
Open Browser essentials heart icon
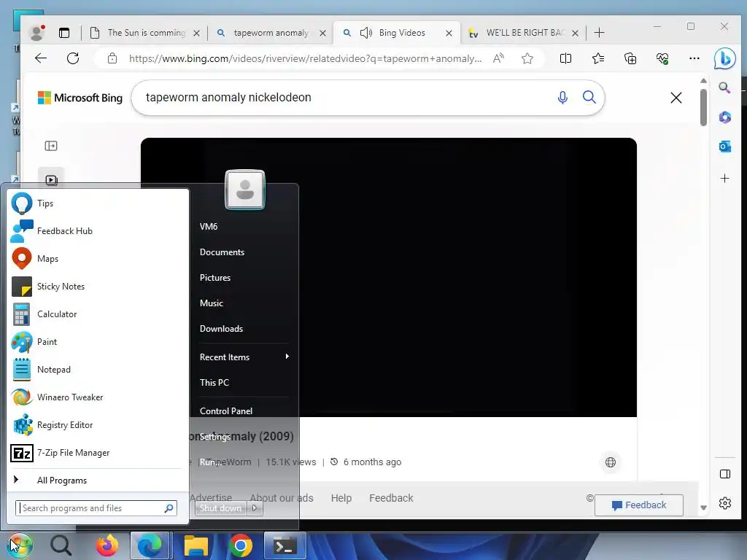coord(662,58)
